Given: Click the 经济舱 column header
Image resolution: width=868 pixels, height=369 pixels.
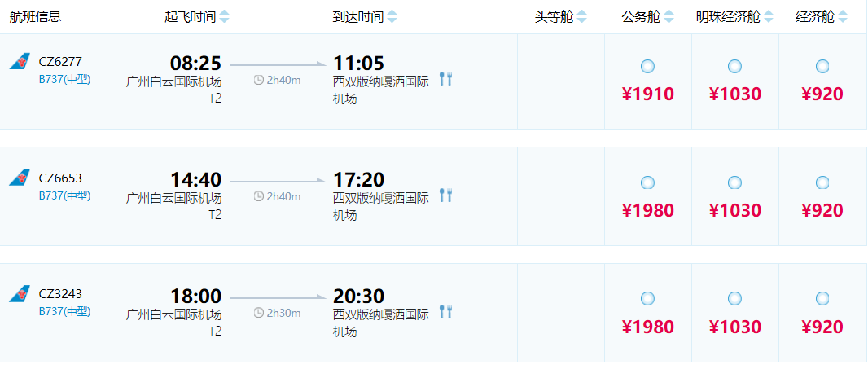Looking at the screenshot, I should pos(815,17).
